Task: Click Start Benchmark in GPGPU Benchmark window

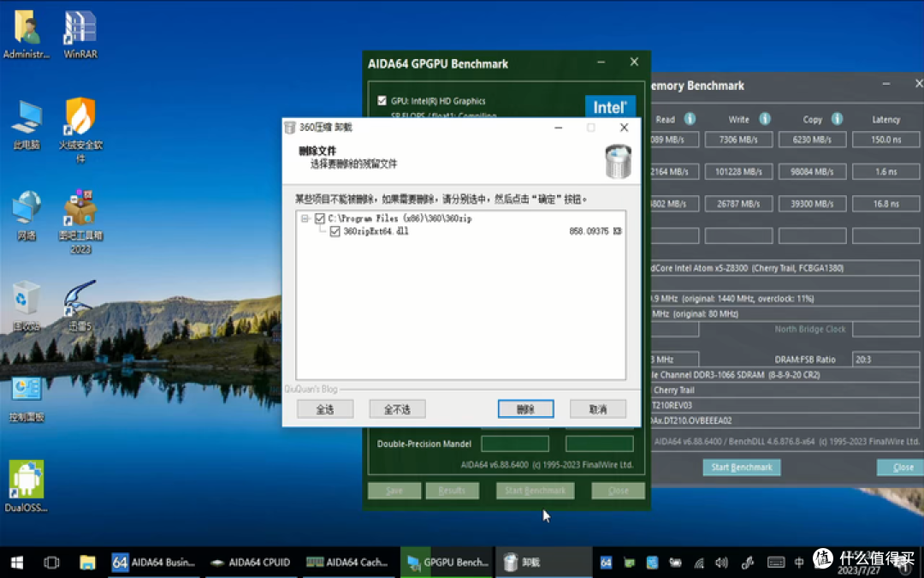Action: click(535, 490)
